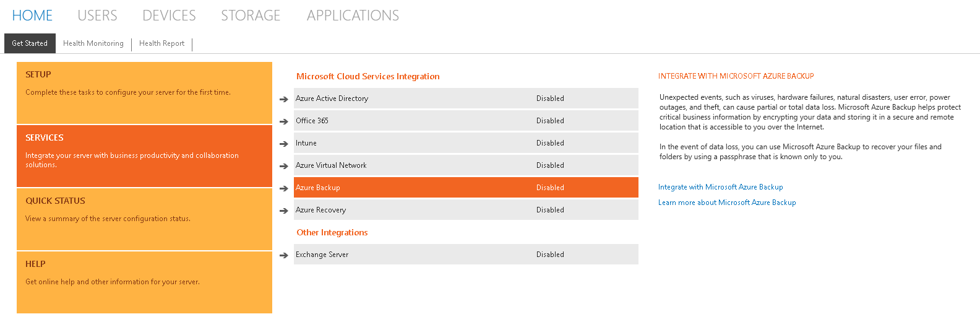Select the SETUP category tile
980x327 pixels.
144,93
